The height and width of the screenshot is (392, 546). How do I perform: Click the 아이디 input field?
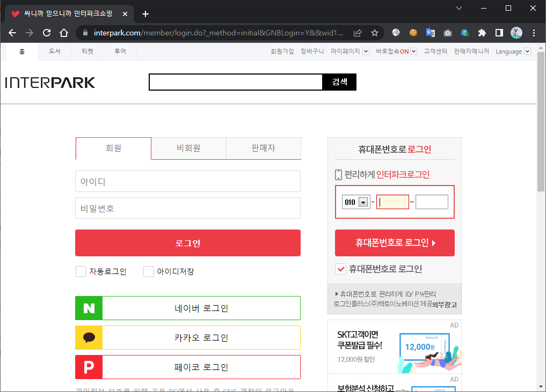tap(188, 181)
